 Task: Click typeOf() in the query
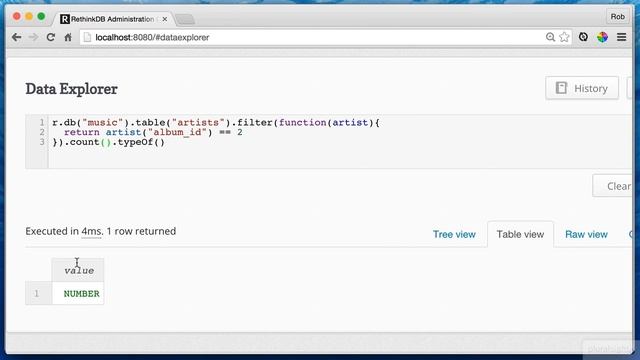pyautogui.click(x=141, y=142)
